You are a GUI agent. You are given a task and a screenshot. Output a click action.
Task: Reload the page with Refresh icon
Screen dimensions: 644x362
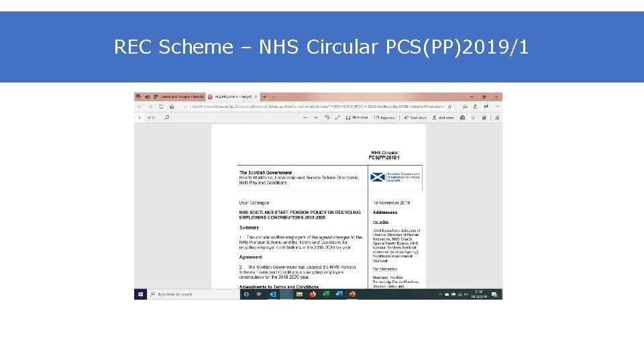click(x=161, y=107)
